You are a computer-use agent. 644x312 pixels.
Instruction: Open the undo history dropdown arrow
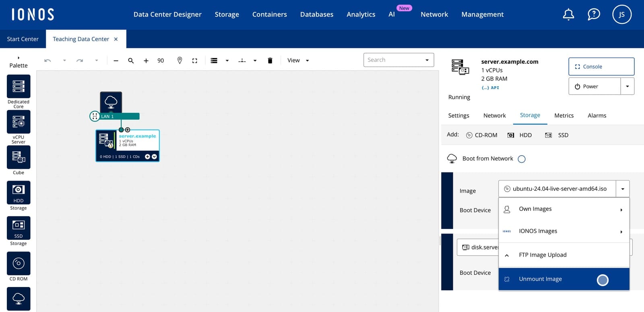(64, 60)
